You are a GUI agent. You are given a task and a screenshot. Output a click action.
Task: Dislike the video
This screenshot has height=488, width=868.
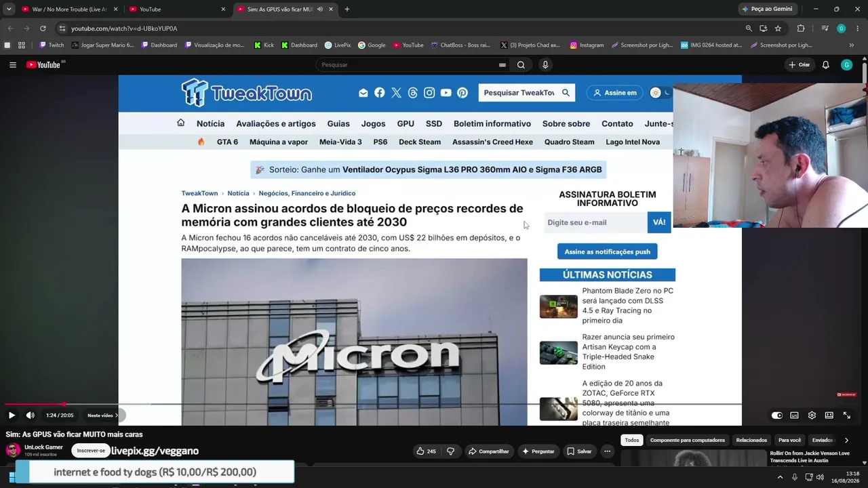coord(450,451)
